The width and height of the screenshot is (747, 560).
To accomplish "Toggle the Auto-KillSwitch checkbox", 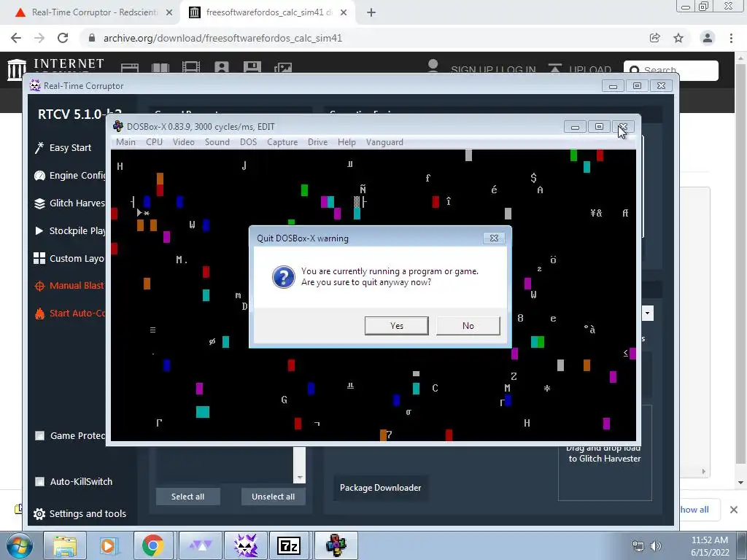I will click(40, 481).
